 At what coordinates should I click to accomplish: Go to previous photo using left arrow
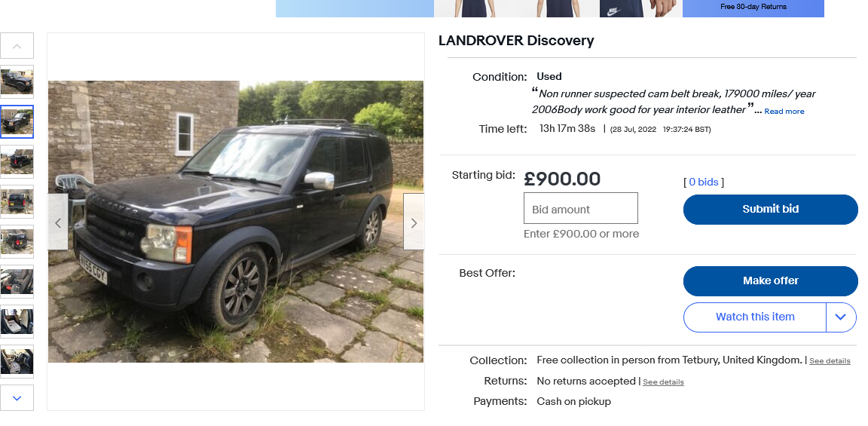click(58, 222)
